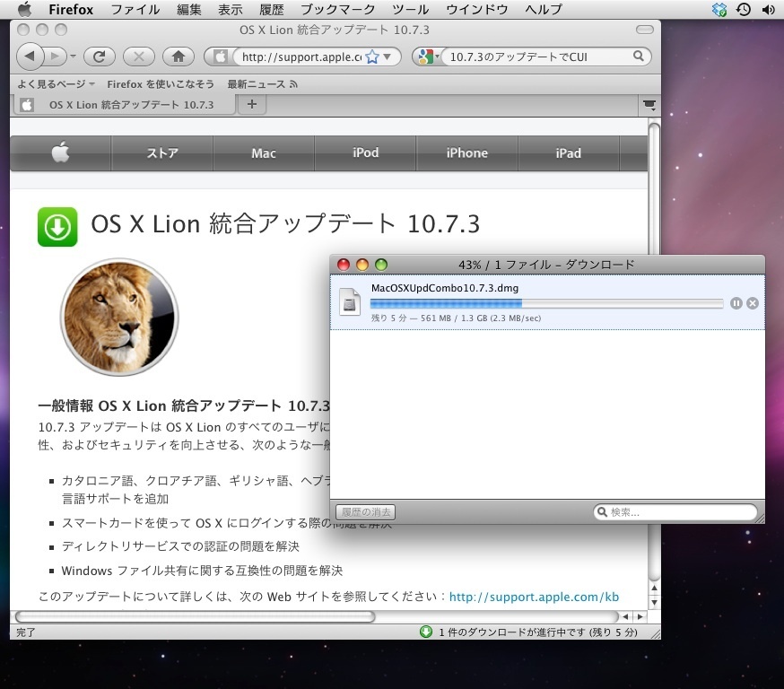Click the toolbar toggle pill in Firefox title bar
Image resolution: width=784 pixels, height=689 pixels.
[x=644, y=30]
